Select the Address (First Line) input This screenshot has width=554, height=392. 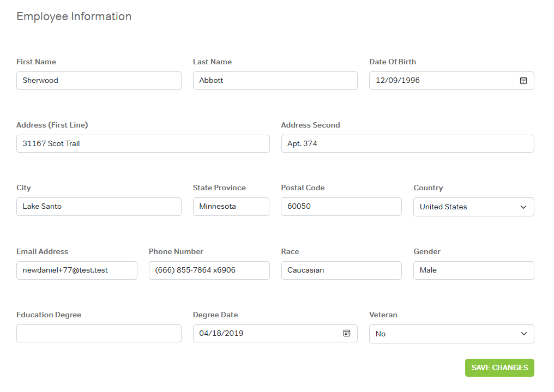tap(143, 144)
